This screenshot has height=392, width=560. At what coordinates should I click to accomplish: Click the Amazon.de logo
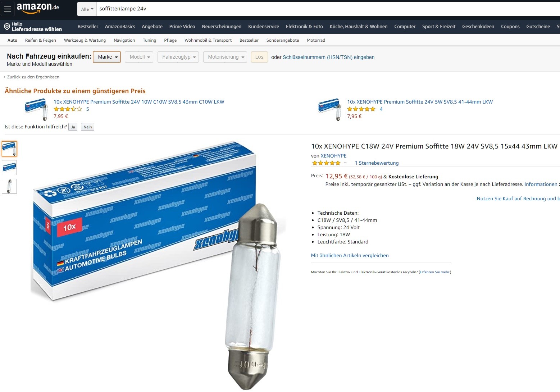pos(38,8)
